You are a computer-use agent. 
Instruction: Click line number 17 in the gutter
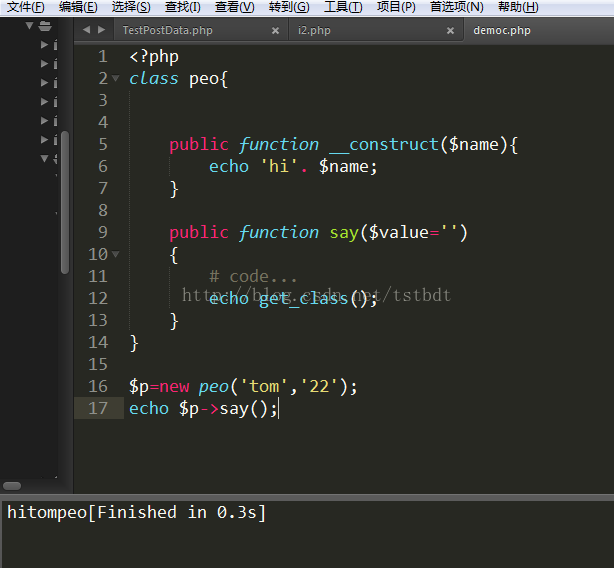[x=98, y=408]
